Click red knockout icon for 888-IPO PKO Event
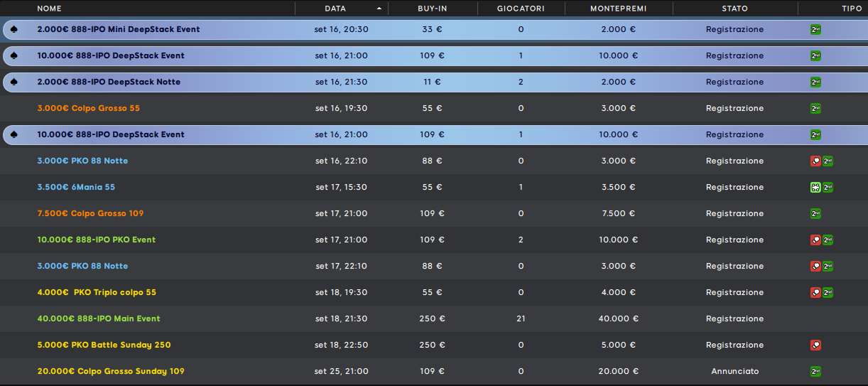Screen dimensions: 868x386 pyautogui.click(x=815, y=240)
